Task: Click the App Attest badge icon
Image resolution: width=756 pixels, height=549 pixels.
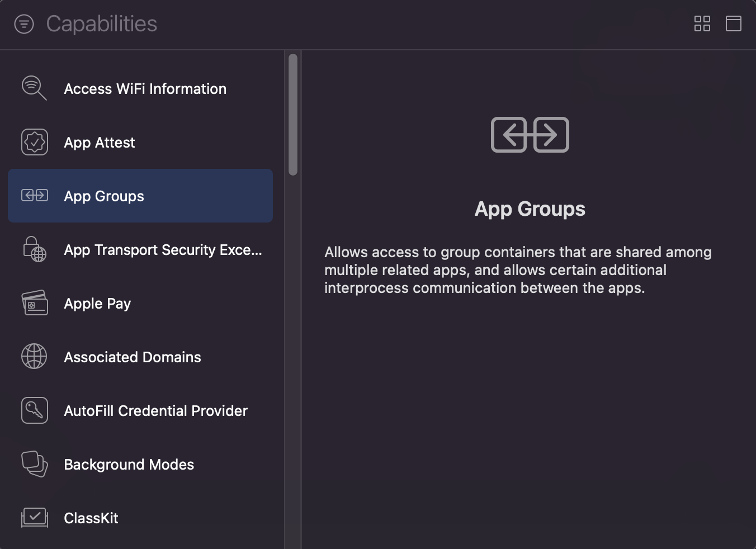Action: tap(35, 142)
